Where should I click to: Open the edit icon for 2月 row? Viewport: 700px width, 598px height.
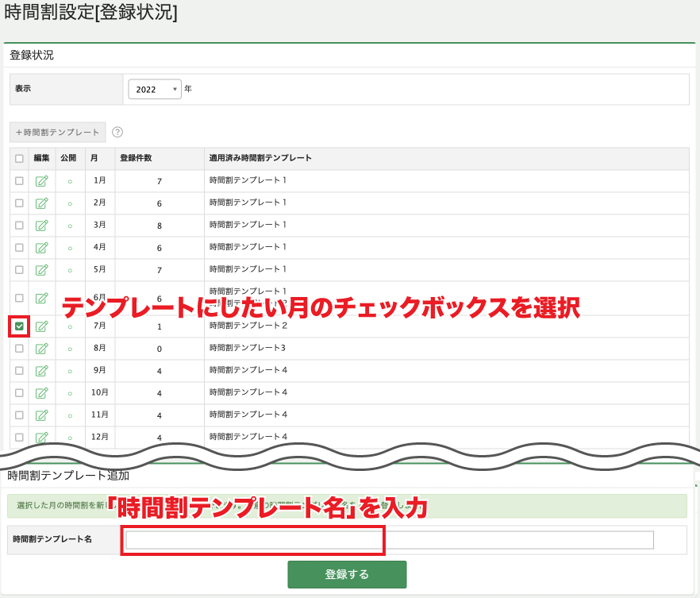pyautogui.click(x=41, y=203)
